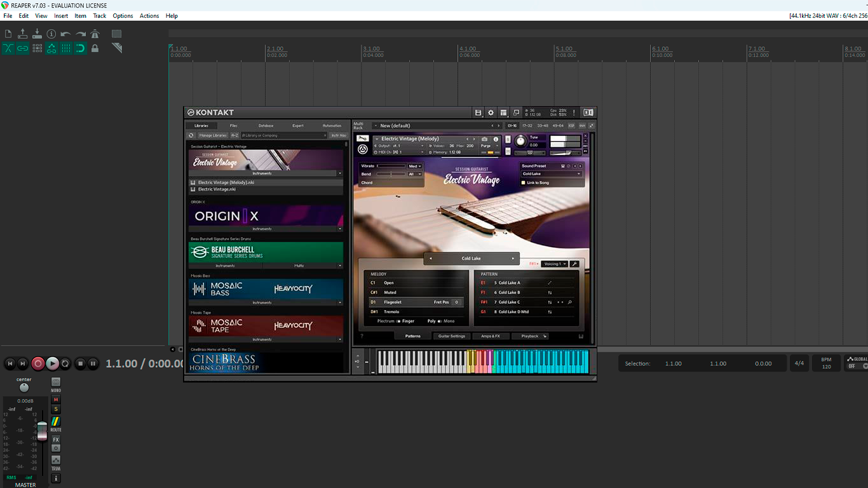Switch to the Amps & FX tab
868x488 pixels.
[491, 336]
